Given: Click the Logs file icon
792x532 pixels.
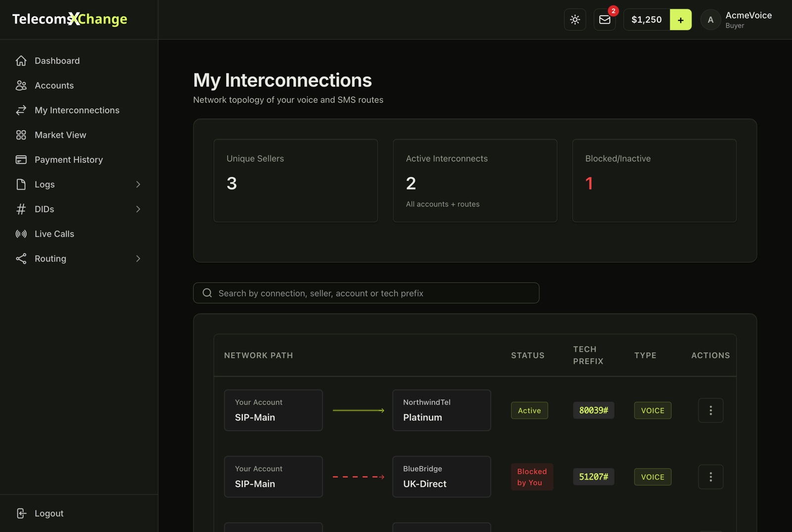Looking at the screenshot, I should (21, 184).
